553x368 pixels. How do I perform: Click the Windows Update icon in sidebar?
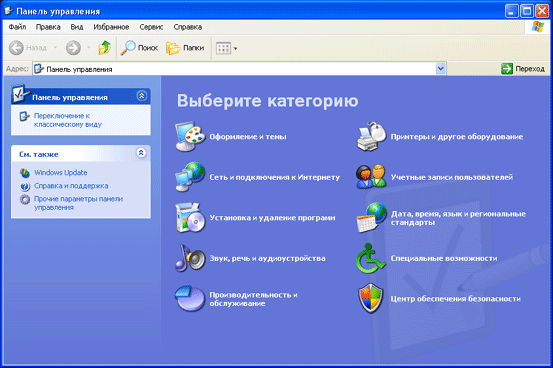25,173
